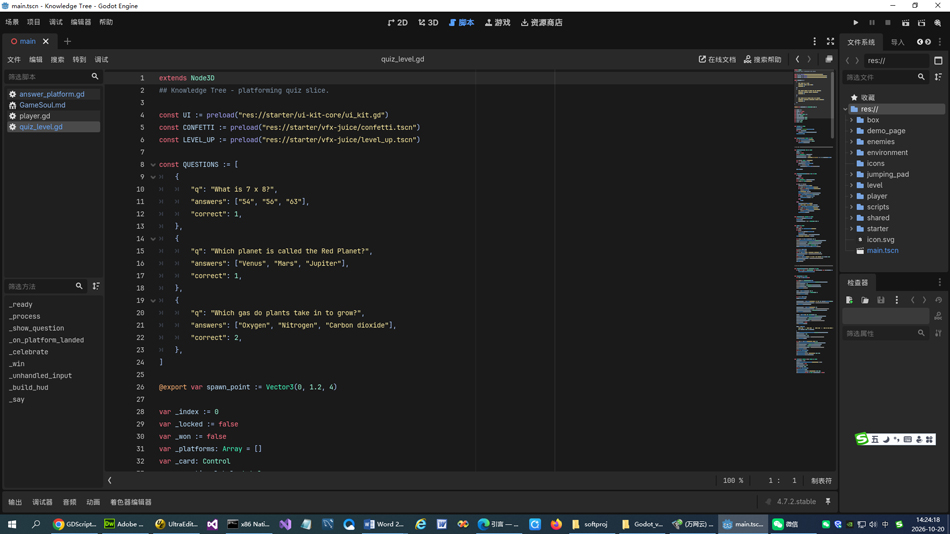Open 在线文档 online docs
Image resolution: width=950 pixels, height=534 pixels.
pyautogui.click(x=717, y=59)
